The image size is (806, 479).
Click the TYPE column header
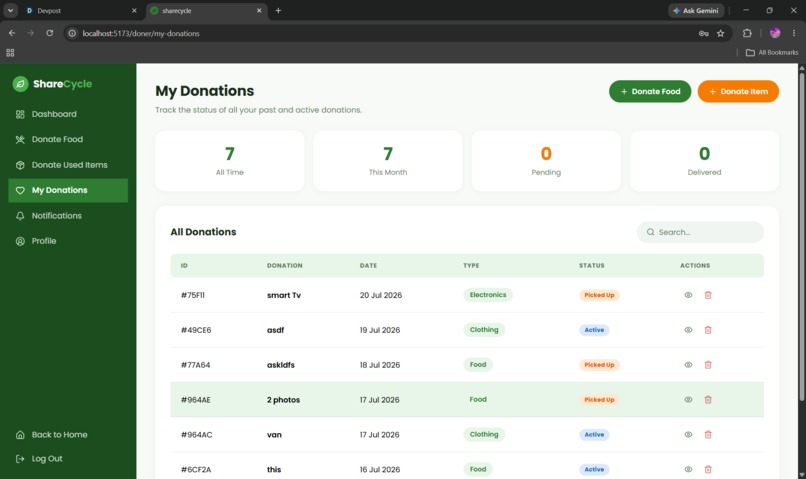click(x=471, y=266)
